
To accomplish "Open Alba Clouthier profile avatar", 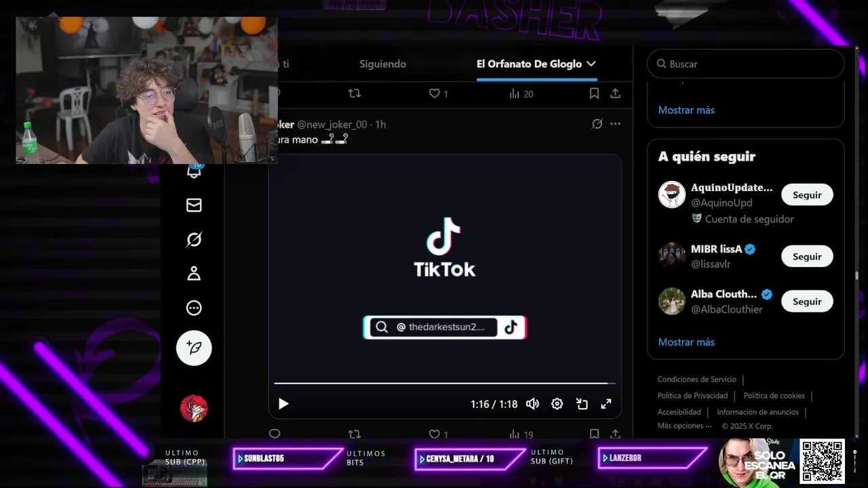I will point(672,302).
